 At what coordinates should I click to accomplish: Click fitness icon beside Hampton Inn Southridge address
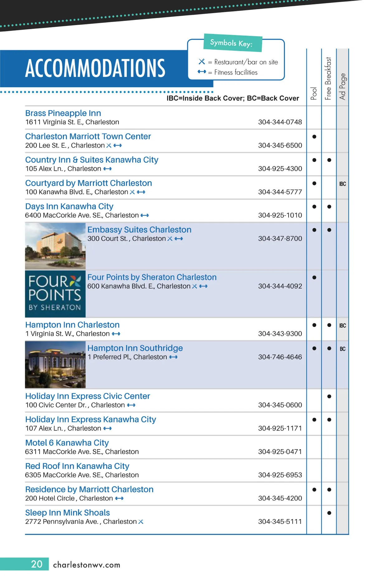[173, 357]
